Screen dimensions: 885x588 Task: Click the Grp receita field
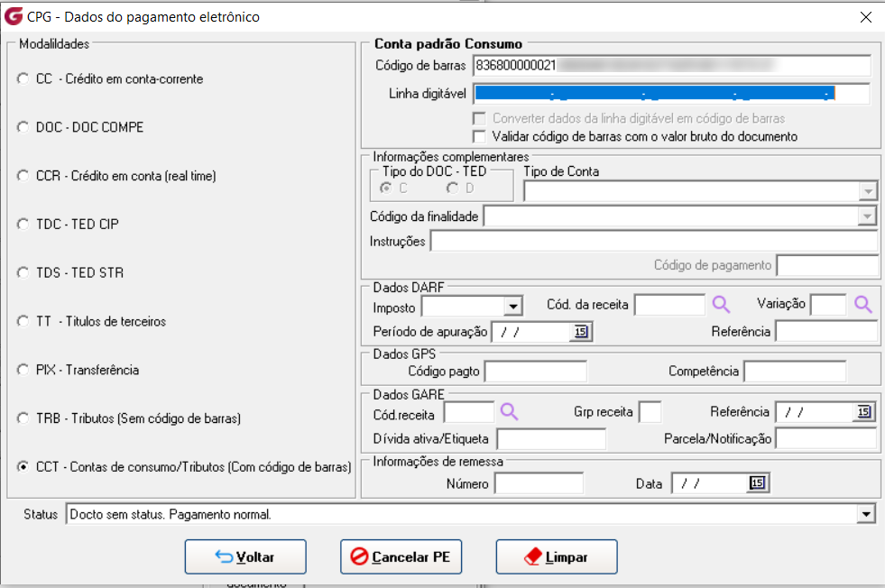[x=650, y=412]
